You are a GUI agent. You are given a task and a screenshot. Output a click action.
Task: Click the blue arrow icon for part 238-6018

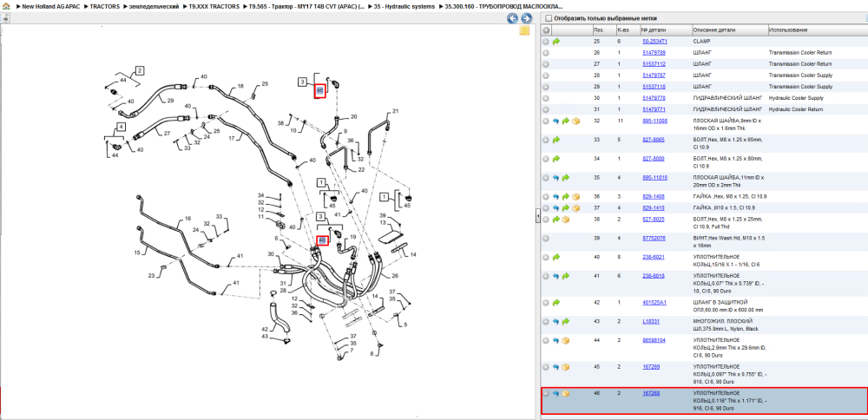click(556, 276)
